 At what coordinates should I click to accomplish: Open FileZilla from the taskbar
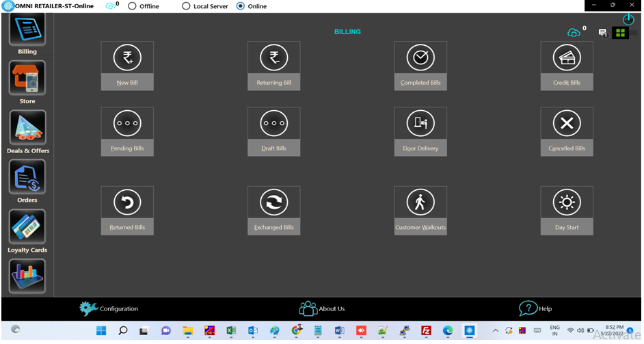click(427, 330)
